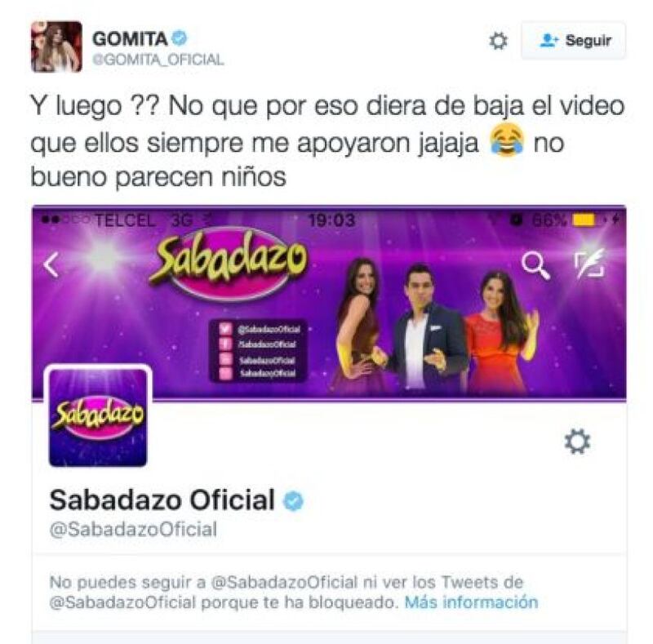653x644 pixels.
Task: Click the GOMITA display name
Action: click(130, 38)
